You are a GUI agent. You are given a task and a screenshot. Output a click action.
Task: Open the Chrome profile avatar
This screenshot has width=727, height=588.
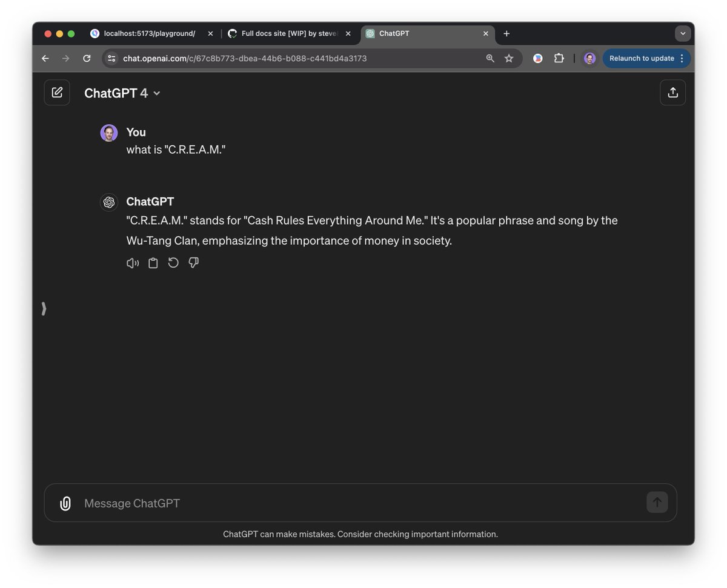pos(589,58)
